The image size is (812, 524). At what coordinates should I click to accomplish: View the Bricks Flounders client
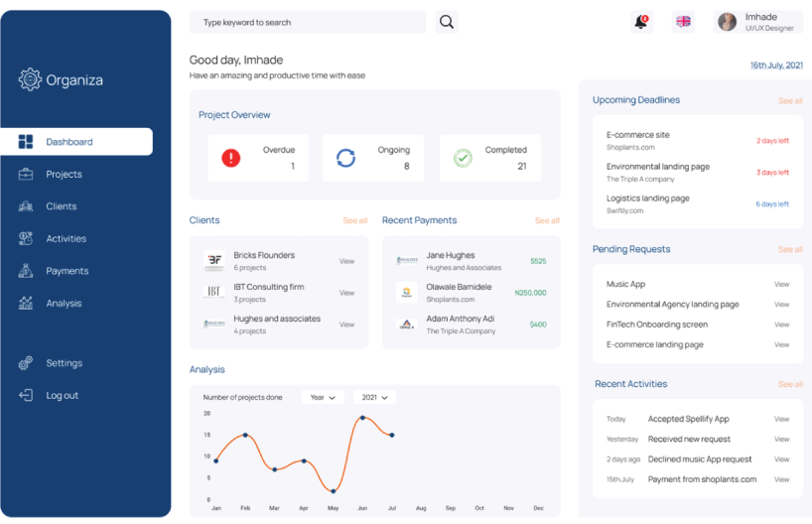pyautogui.click(x=347, y=261)
